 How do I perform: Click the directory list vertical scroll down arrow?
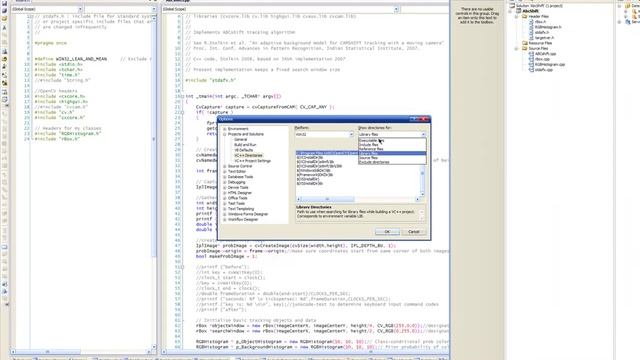pyautogui.click(x=422, y=194)
